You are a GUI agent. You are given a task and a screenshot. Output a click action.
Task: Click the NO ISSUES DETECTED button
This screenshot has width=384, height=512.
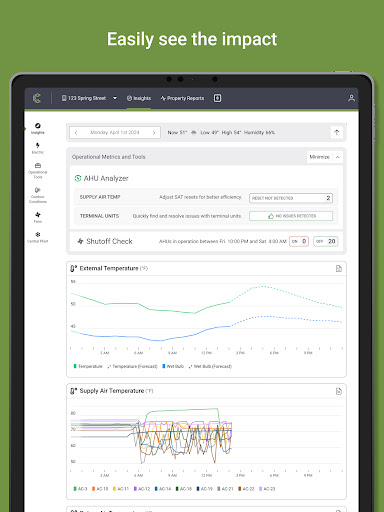(x=291, y=216)
